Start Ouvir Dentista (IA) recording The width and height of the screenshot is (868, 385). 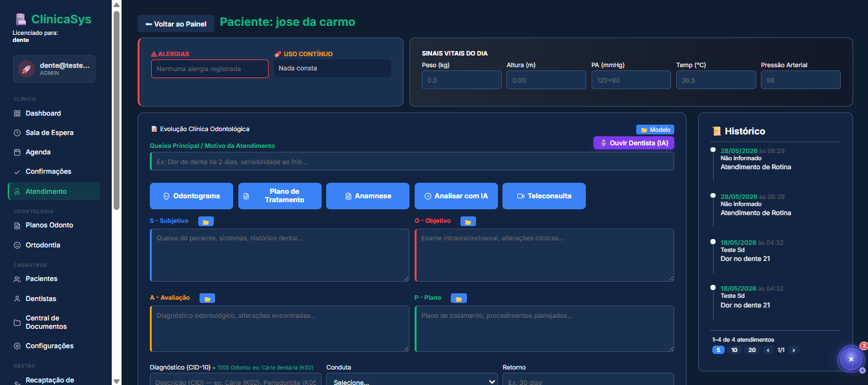click(634, 143)
